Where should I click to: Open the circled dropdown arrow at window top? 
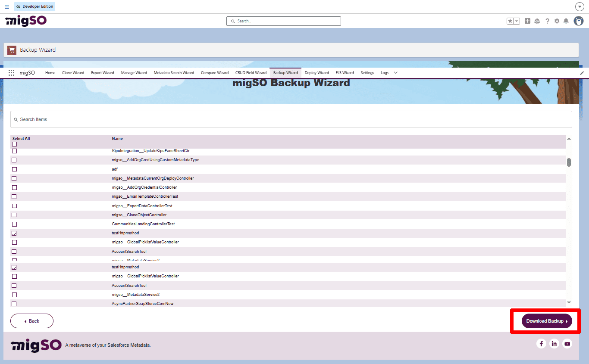[x=580, y=6]
